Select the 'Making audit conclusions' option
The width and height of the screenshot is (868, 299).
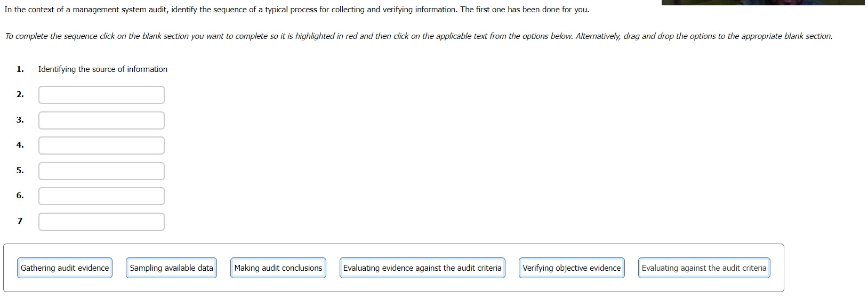coord(278,268)
